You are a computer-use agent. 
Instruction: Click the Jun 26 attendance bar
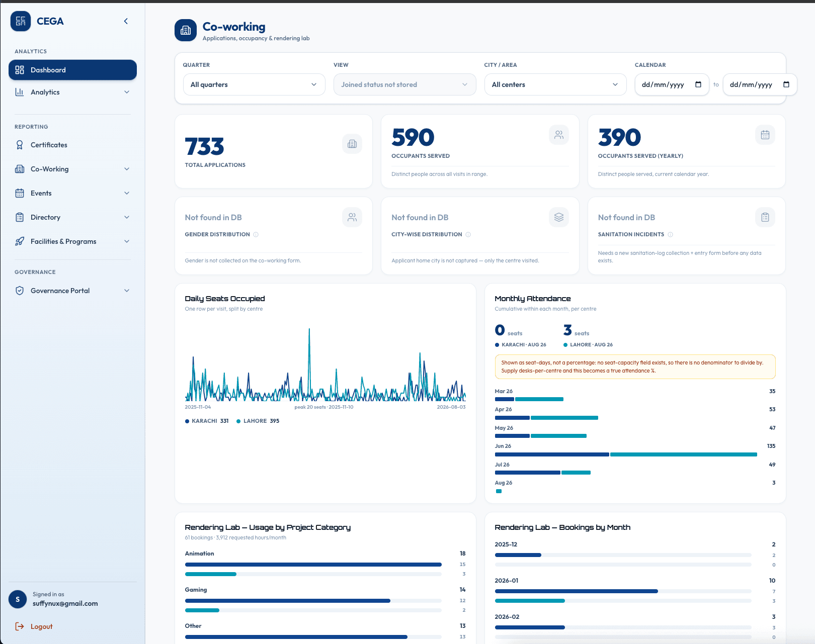[626, 454]
